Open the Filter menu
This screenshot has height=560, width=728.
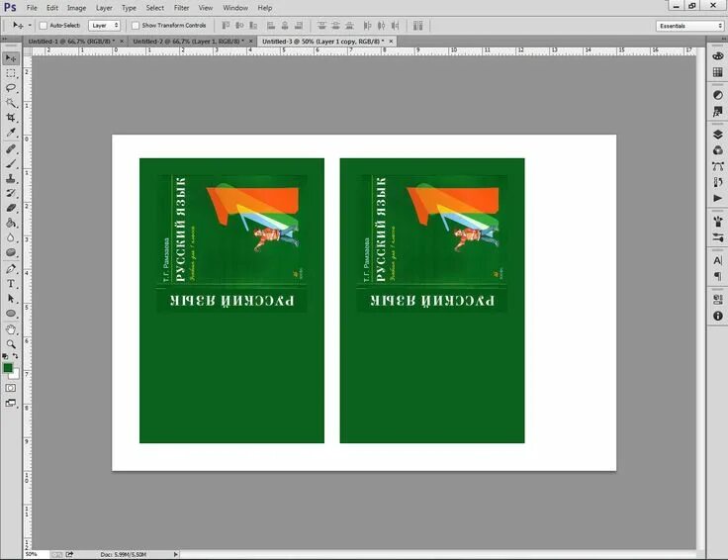coord(182,8)
